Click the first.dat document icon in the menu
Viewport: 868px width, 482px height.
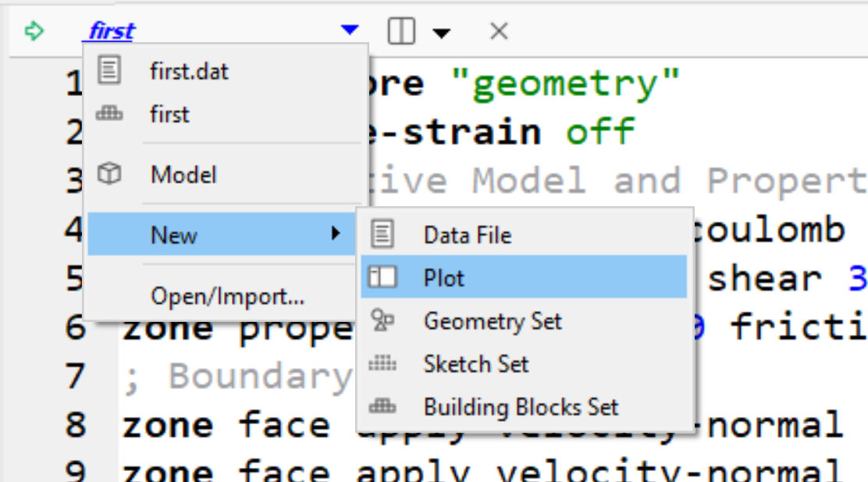tap(109, 72)
